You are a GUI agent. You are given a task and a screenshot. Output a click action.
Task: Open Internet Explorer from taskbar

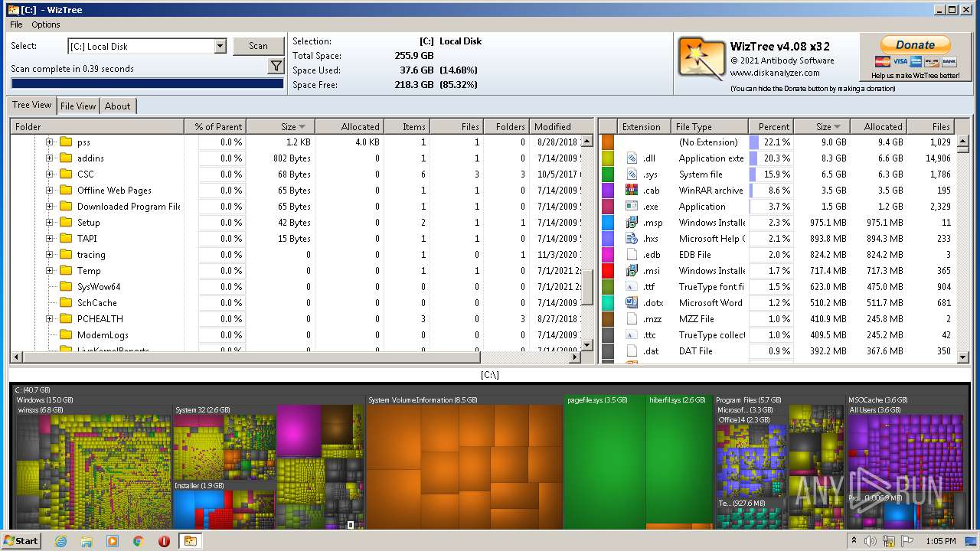[61, 541]
